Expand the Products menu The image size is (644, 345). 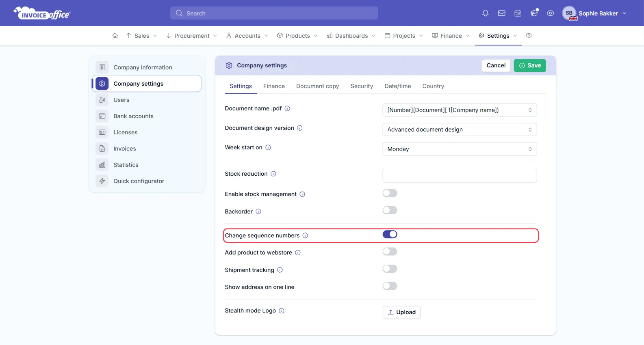point(297,36)
